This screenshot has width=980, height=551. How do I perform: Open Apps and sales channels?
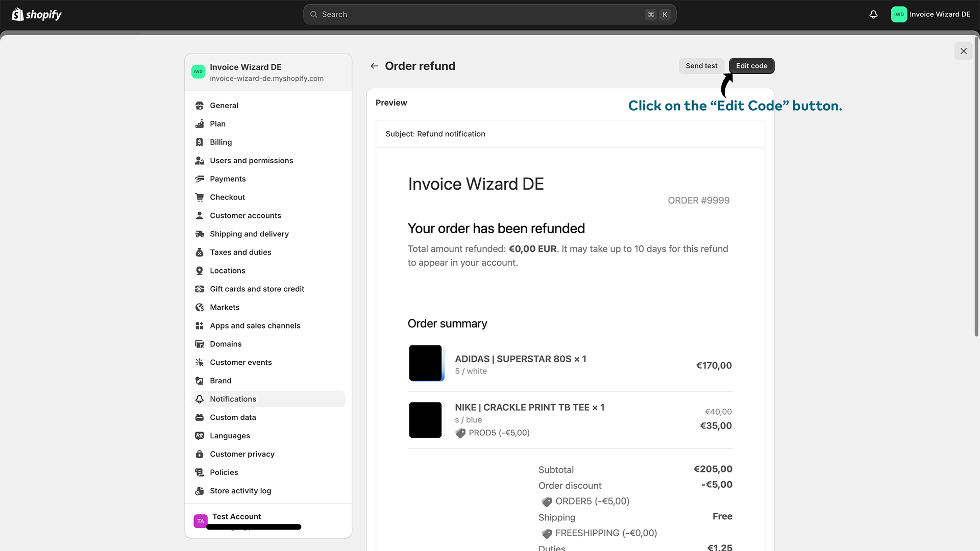point(268,326)
